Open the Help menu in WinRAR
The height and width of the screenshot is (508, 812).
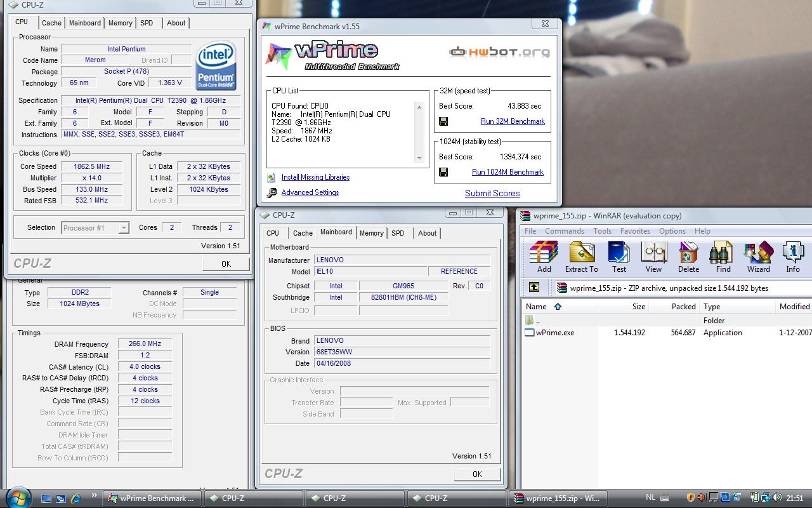(702, 231)
